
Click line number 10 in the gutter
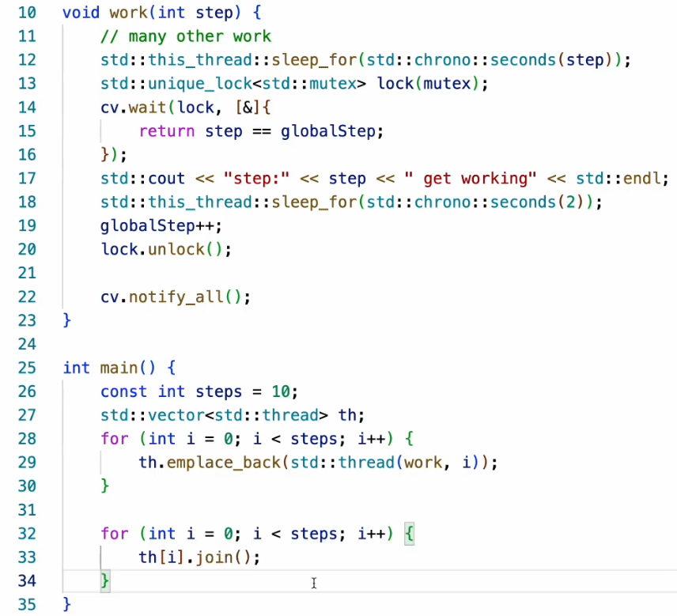tap(27, 13)
